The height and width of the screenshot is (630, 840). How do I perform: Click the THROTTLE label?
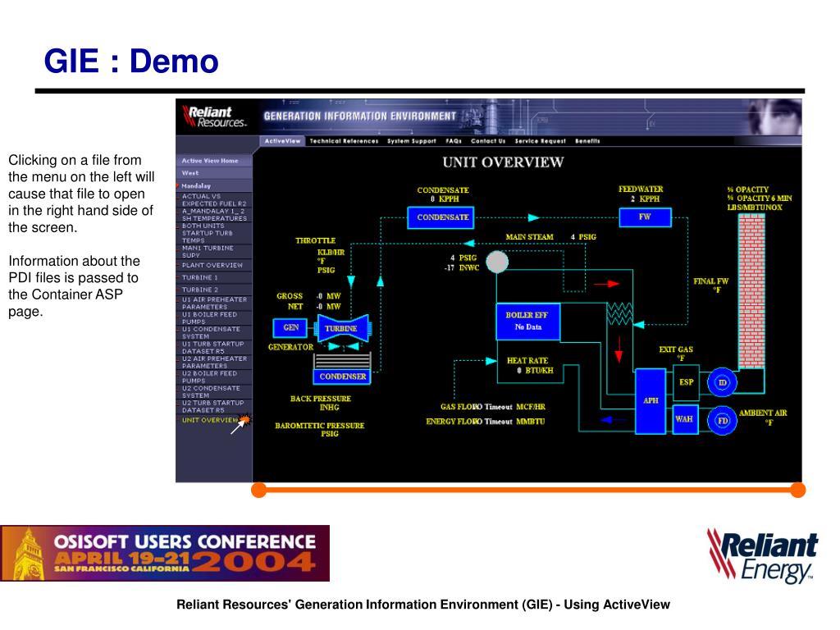[316, 240]
